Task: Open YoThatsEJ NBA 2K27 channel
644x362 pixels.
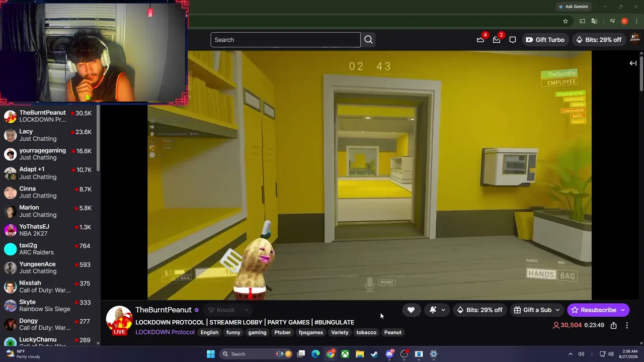Action: (x=49, y=230)
